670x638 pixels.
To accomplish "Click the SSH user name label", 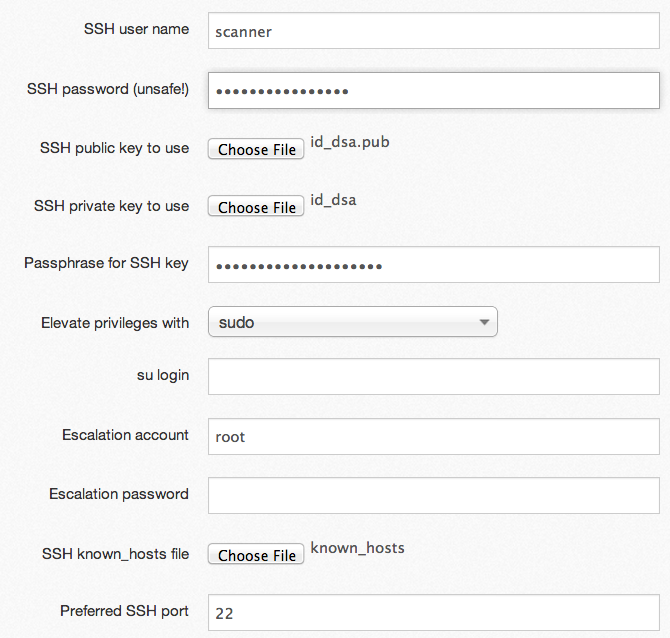I will pos(136,29).
